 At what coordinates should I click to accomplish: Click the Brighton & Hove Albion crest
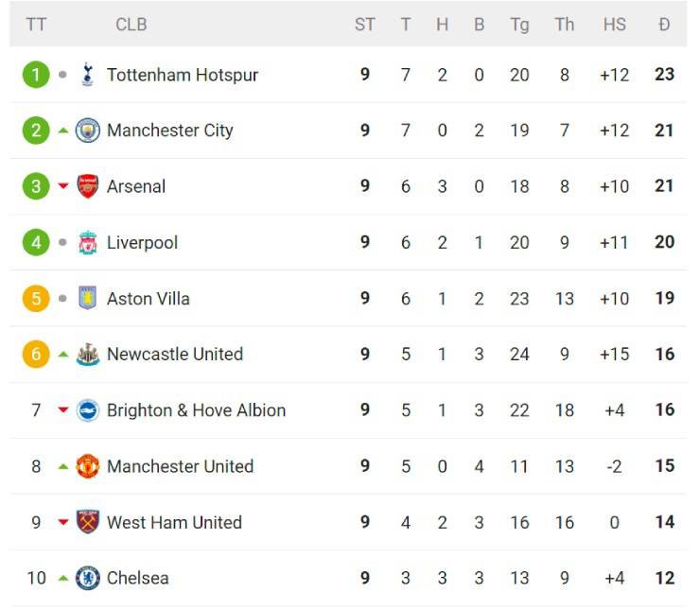(x=87, y=410)
